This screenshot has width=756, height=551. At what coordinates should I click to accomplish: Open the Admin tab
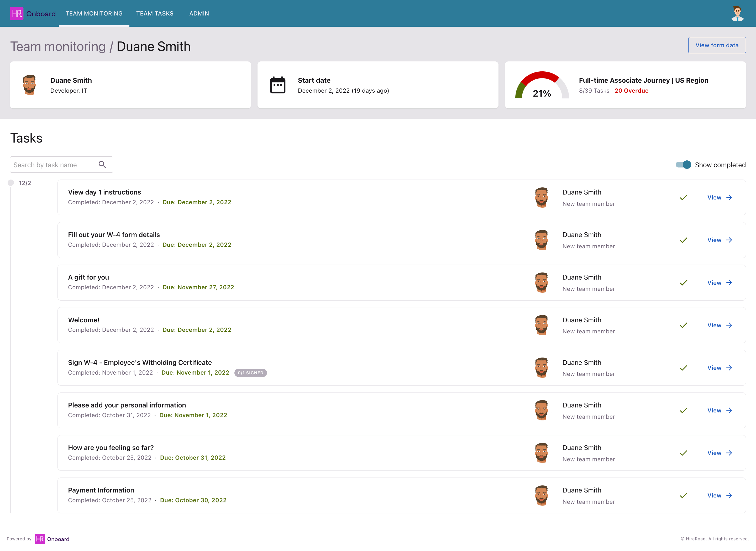click(199, 13)
